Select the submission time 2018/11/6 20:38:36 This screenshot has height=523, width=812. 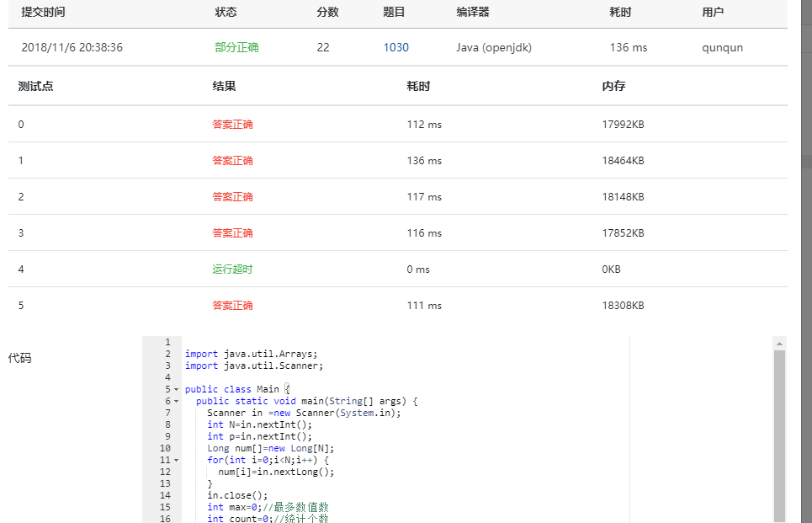click(72, 47)
